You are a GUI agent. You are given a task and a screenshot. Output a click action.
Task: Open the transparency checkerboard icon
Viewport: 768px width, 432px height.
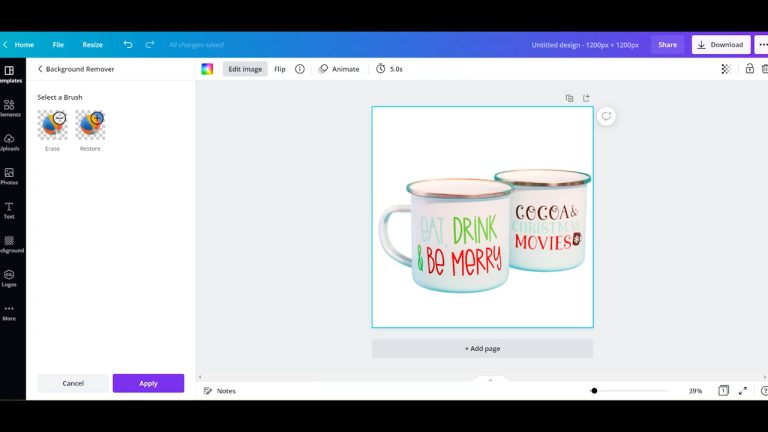[726, 69]
